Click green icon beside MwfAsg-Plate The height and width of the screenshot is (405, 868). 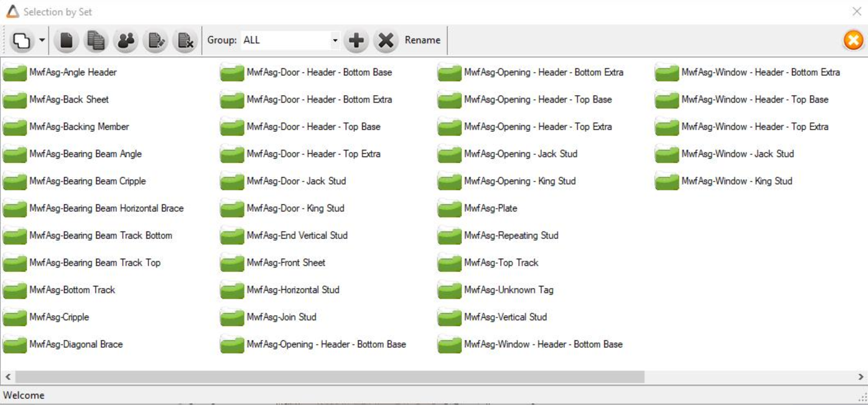(450, 208)
